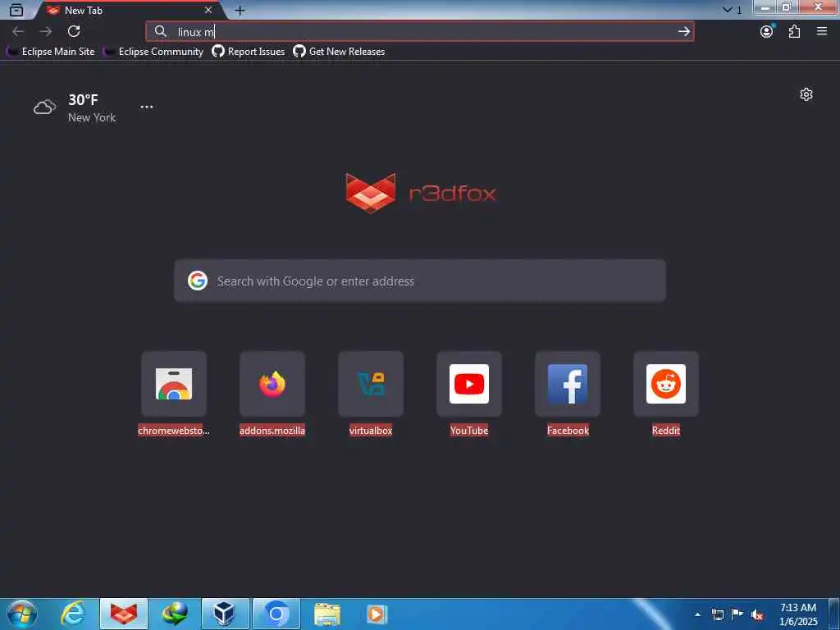Open Windows Start menu orb

click(x=22, y=614)
